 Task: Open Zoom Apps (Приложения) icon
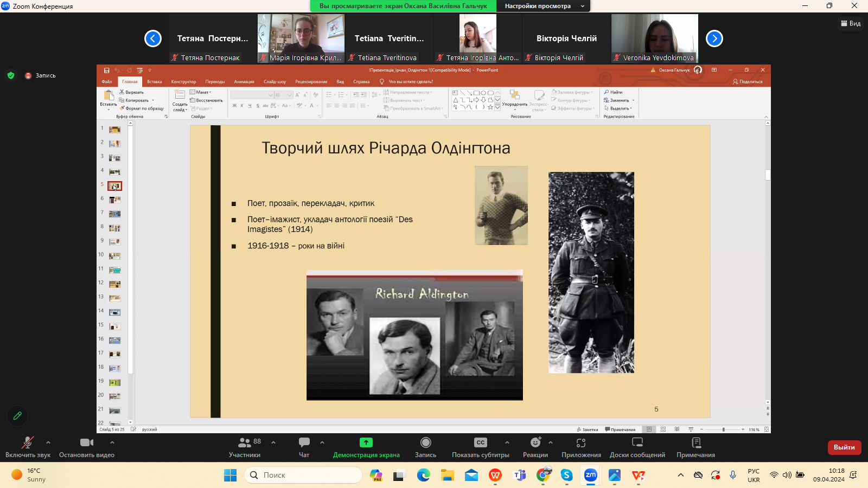pos(581,443)
